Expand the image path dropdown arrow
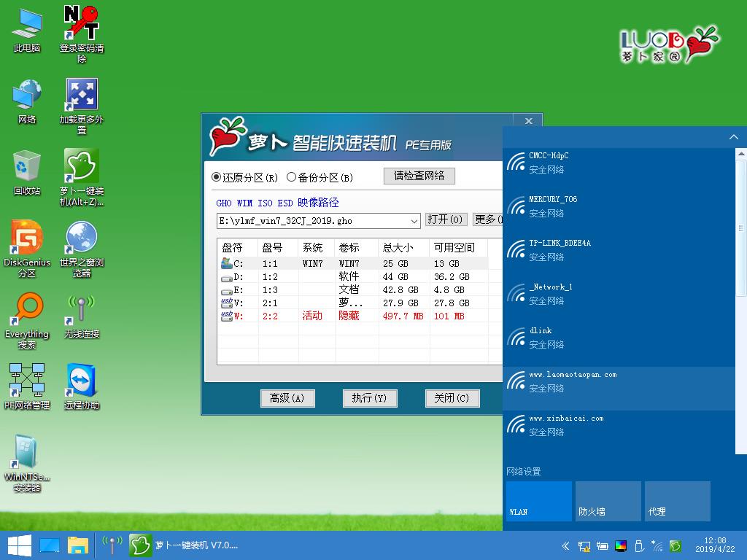The height and width of the screenshot is (560, 747). coord(414,221)
